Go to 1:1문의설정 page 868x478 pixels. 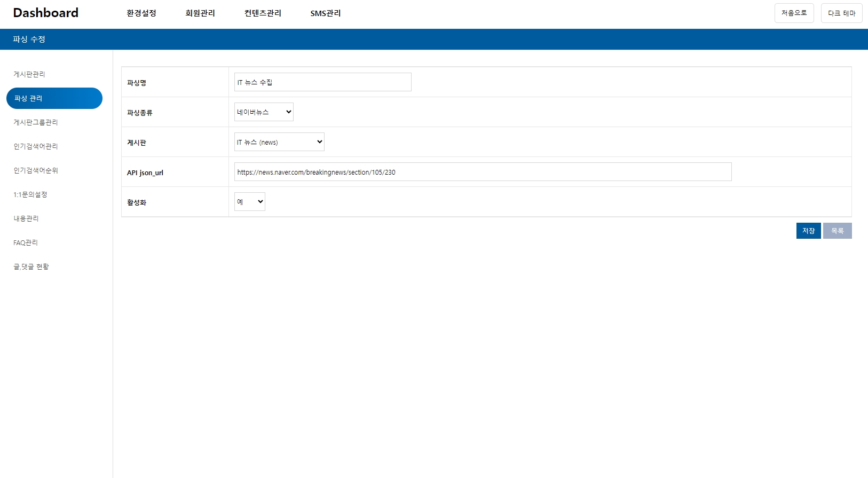pyautogui.click(x=30, y=194)
